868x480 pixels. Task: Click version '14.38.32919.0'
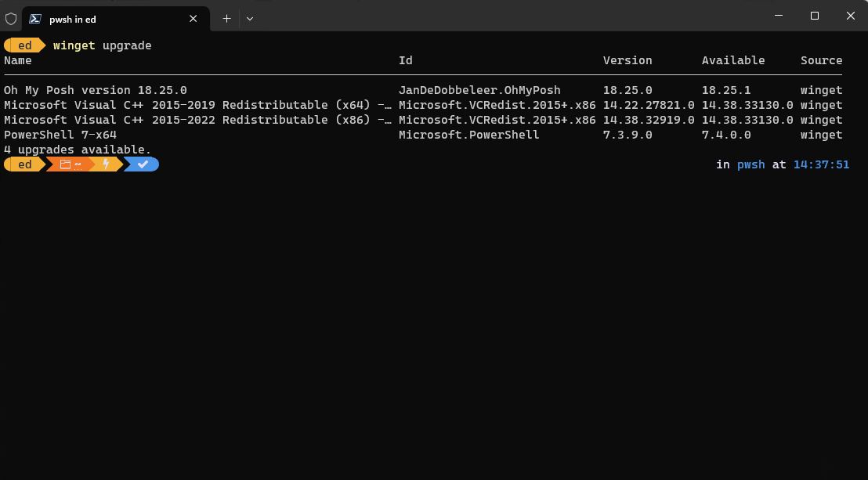point(648,120)
